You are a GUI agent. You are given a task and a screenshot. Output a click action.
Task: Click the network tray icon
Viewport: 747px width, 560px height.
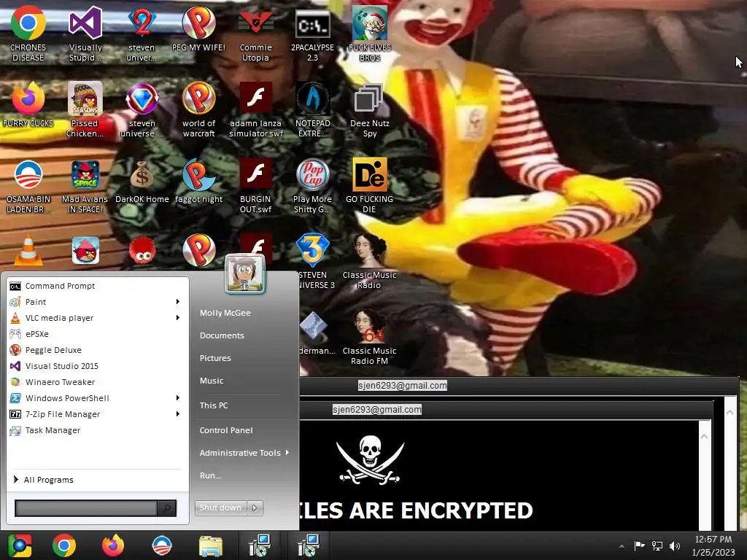point(657,545)
